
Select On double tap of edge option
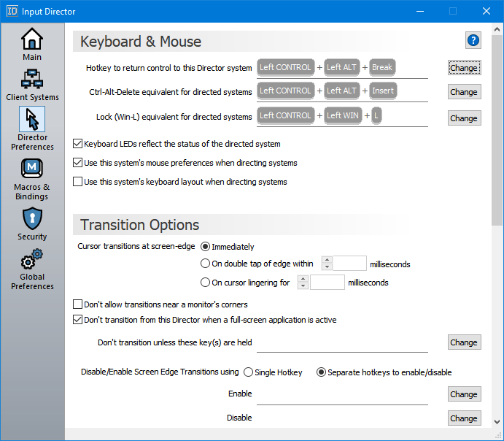point(205,264)
